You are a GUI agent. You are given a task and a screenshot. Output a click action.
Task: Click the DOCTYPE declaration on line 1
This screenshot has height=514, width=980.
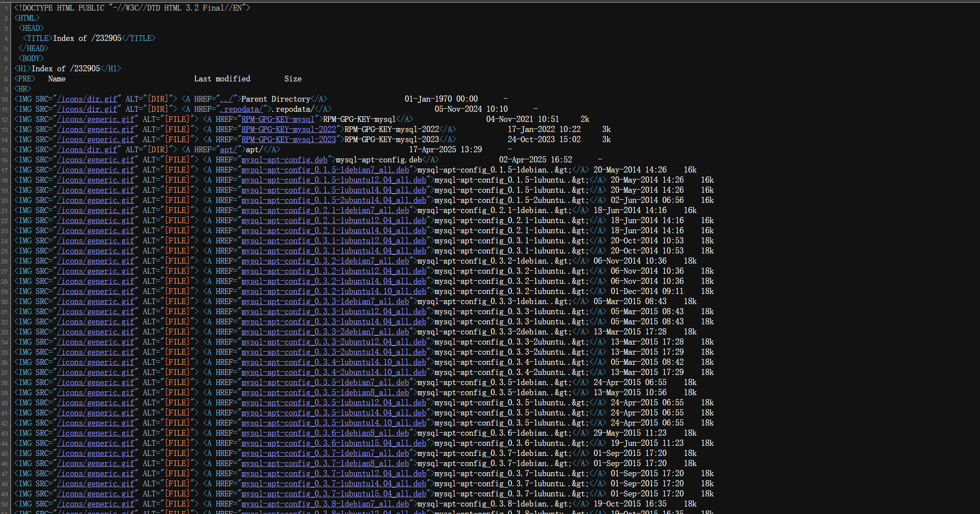[132, 8]
